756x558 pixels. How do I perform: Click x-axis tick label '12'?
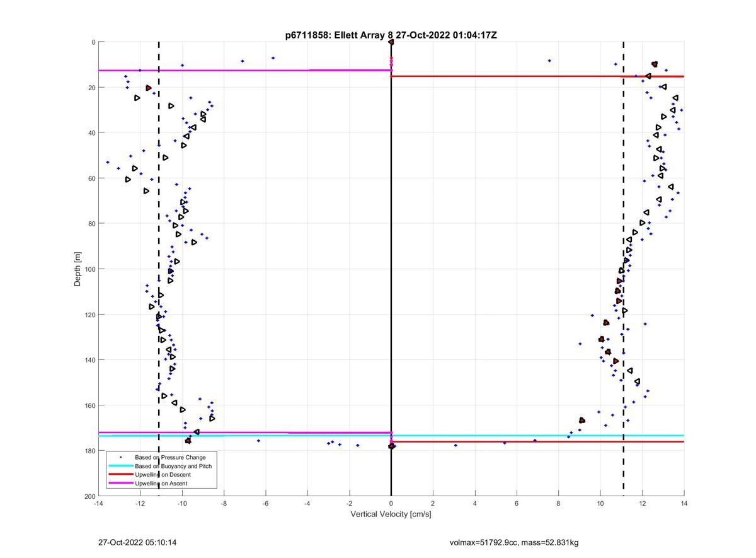point(642,503)
